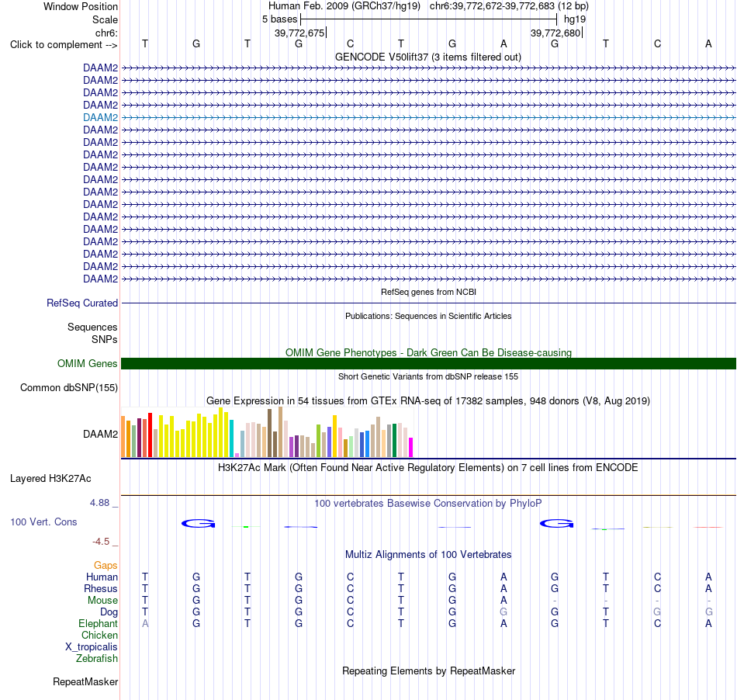Click the OMIM Genes side label

pyautogui.click(x=87, y=363)
